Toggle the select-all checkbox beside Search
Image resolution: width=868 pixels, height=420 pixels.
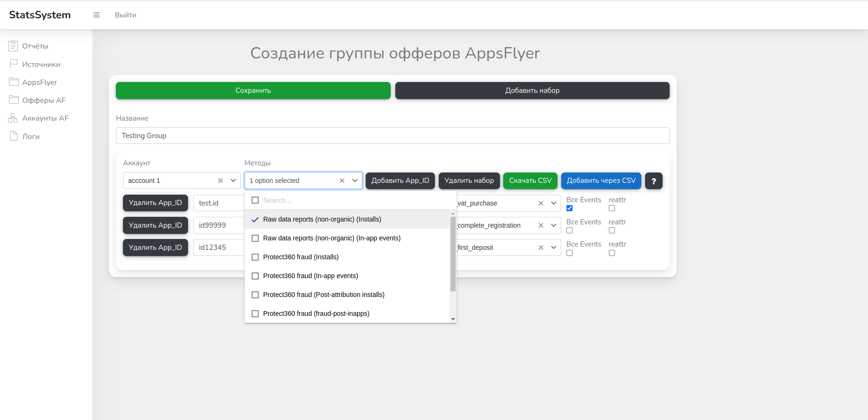coord(255,200)
